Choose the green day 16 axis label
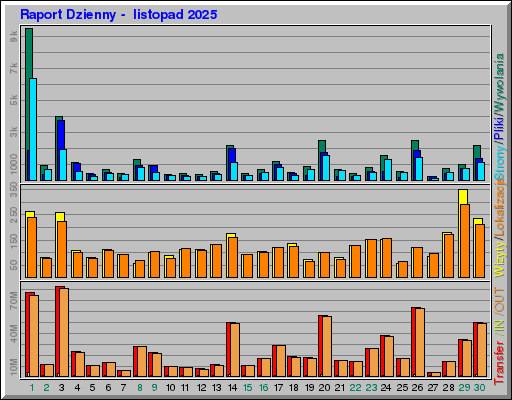The image size is (512, 400). click(263, 388)
